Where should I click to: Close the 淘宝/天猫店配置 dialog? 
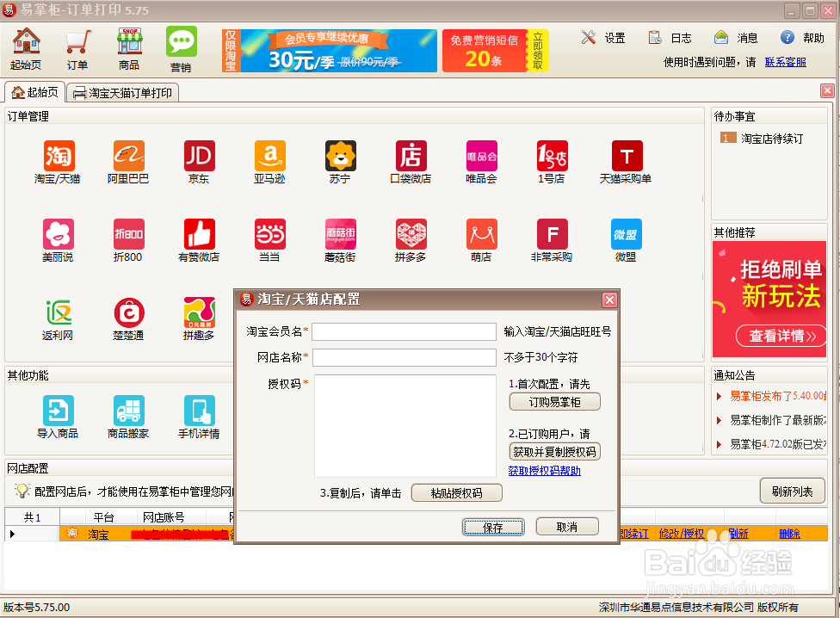point(609,300)
